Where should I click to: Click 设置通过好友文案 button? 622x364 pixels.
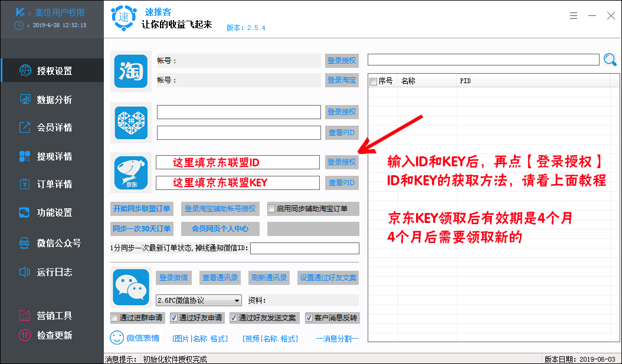click(x=328, y=277)
